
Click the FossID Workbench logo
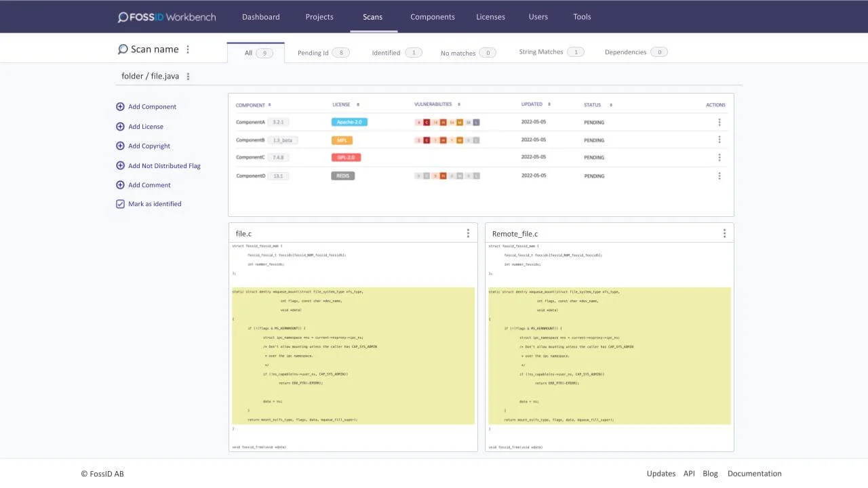point(166,16)
